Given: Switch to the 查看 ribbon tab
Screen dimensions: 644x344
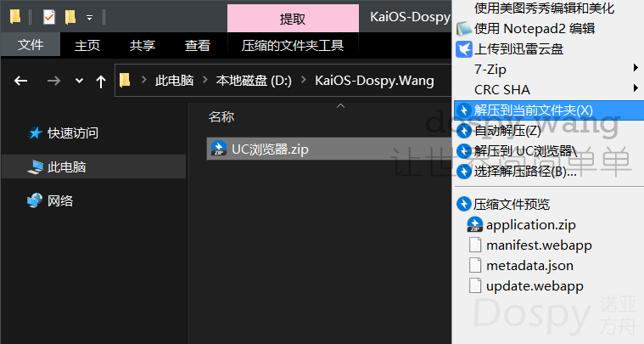Looking at the screenshot, I should point(198,45).
